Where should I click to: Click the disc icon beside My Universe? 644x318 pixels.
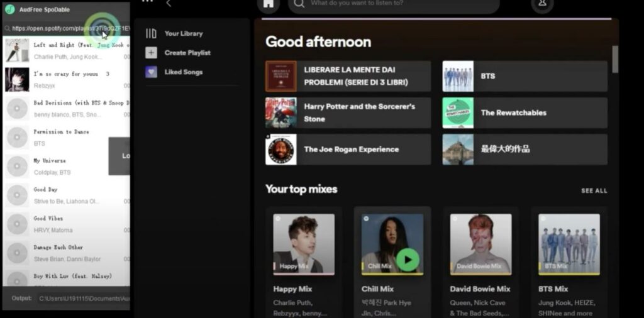tap(17, 167)
